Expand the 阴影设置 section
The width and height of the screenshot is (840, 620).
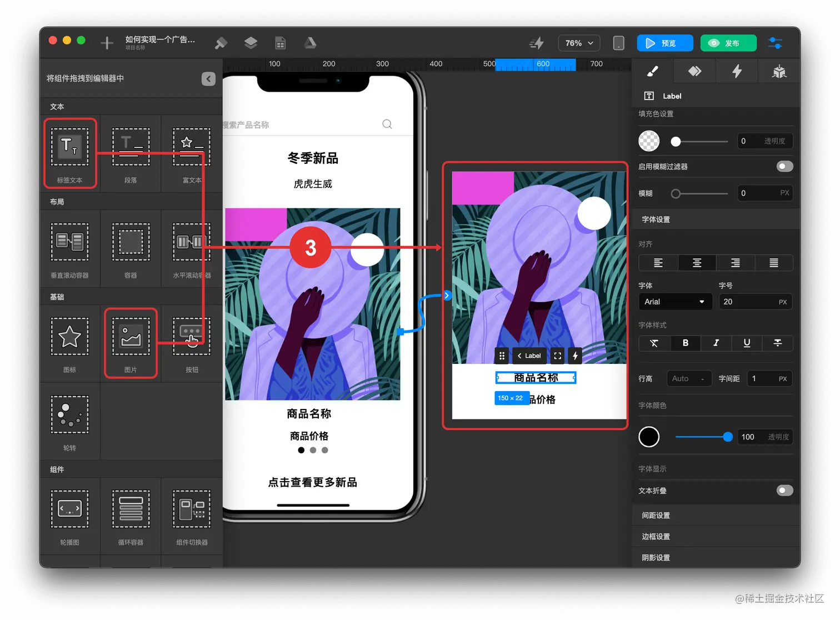pos(716,557)
